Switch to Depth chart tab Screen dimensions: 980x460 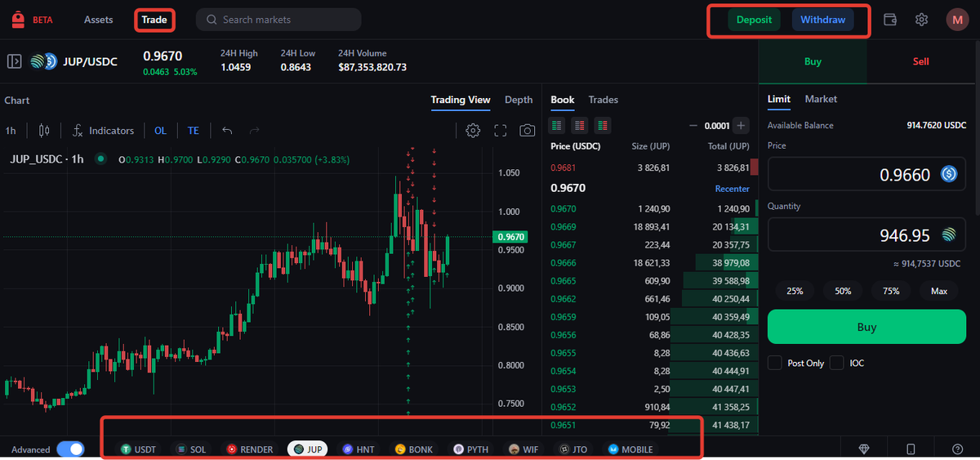coord(519,100)
